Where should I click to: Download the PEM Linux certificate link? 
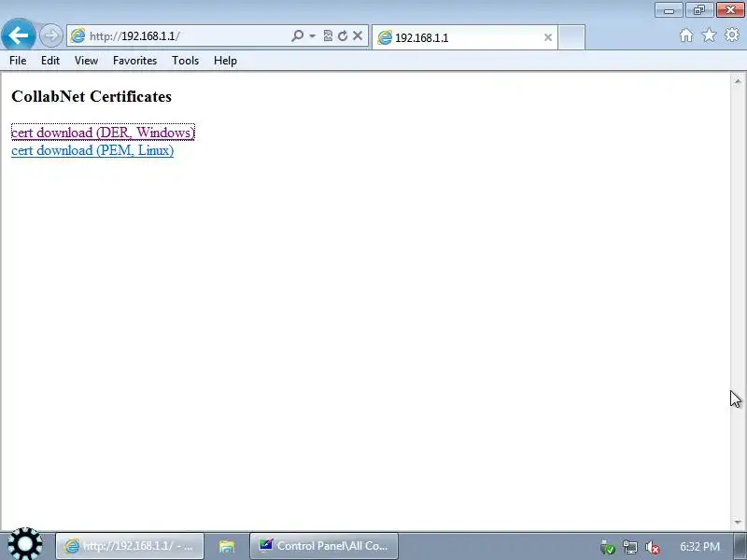tap(92, 150)
